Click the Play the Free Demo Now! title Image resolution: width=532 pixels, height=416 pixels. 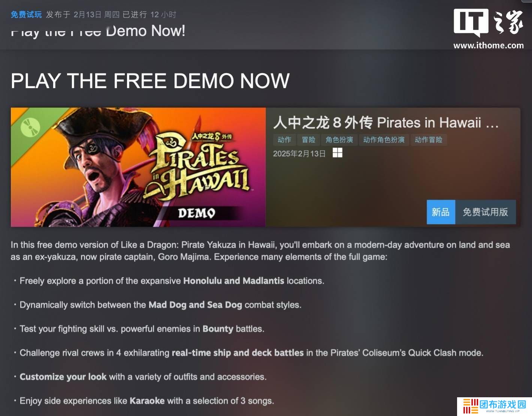pyautogui.click(x=98, y=31)
